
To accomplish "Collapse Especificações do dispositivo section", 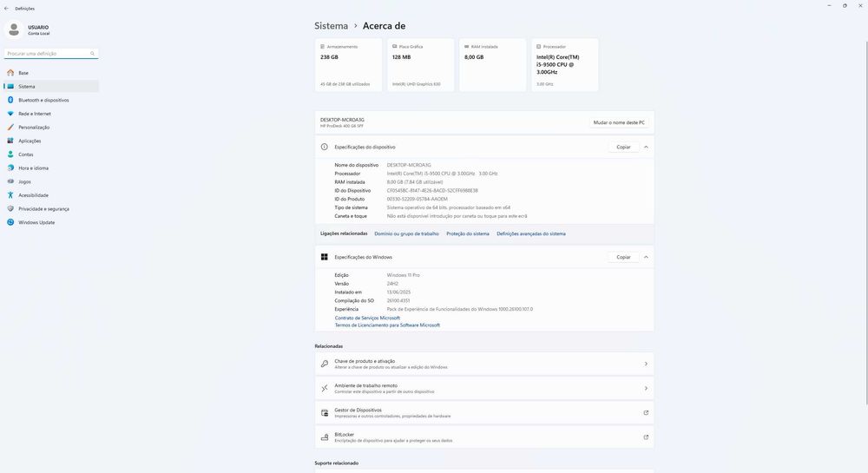I will point(646,148).
